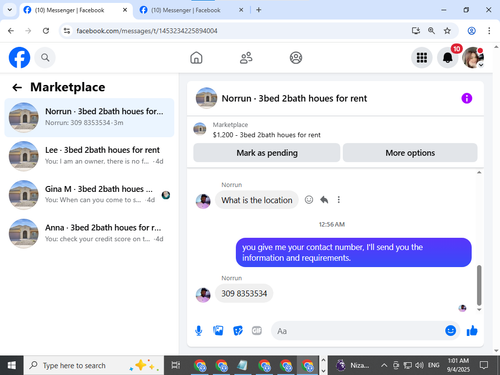Click the '309 8353534' message bubble
This screenshot has width=500, height=375.
click(244, 294)
